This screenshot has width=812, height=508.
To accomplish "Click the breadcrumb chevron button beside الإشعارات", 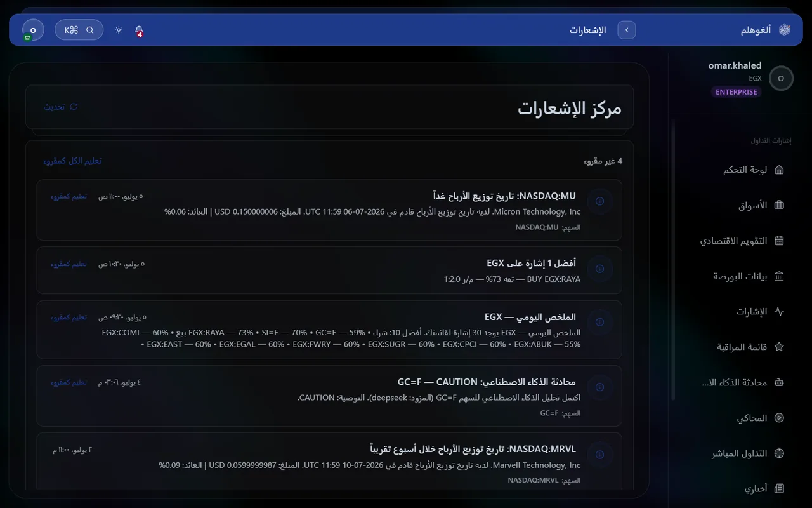I will click(x=627, y=30).
